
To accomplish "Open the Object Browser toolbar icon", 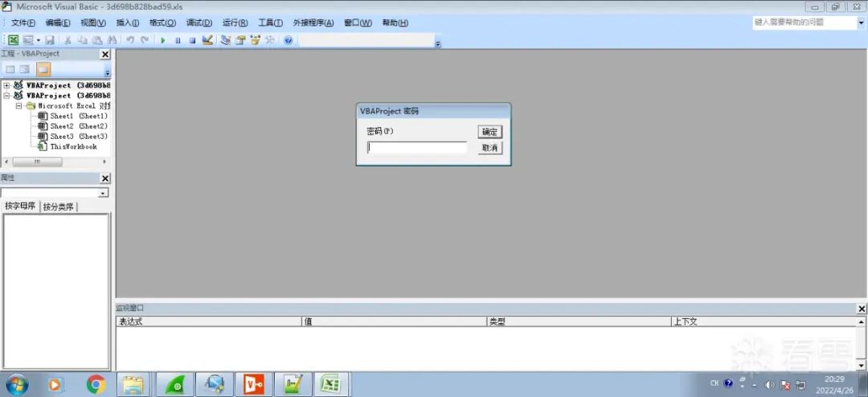I will coord(256,40).
